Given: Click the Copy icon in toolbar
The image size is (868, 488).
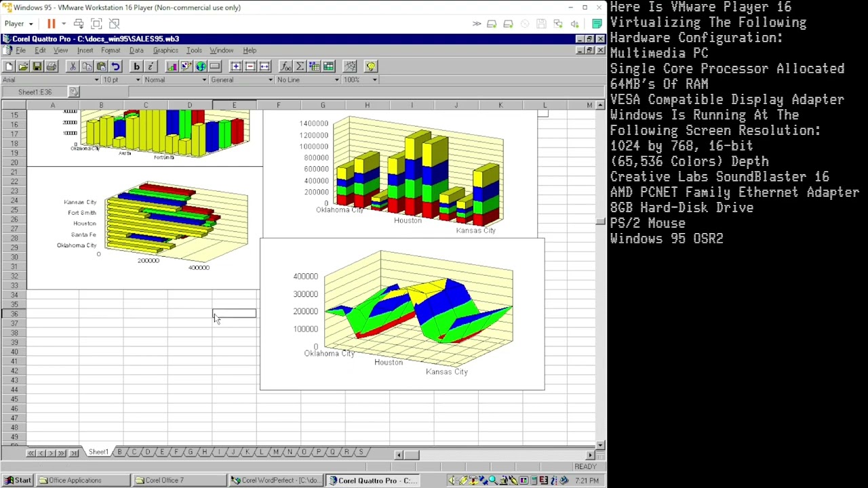Looking at the screenshot, I should pos(87,66).
